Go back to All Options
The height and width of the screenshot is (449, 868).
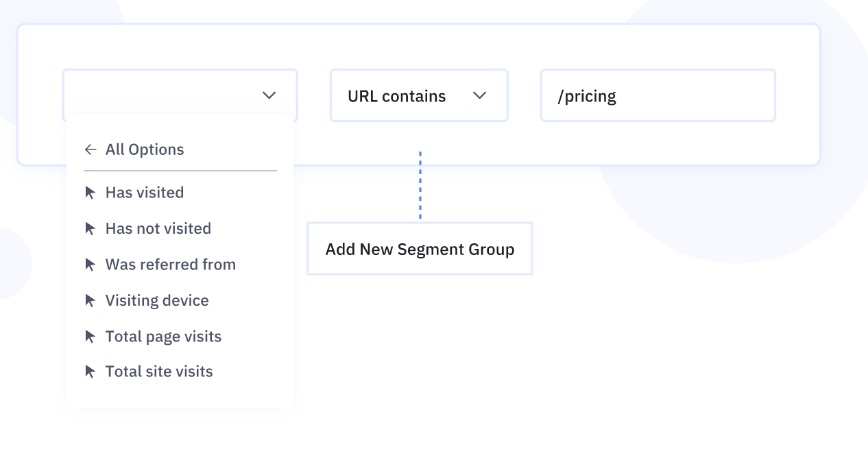[x=134, y=149]
